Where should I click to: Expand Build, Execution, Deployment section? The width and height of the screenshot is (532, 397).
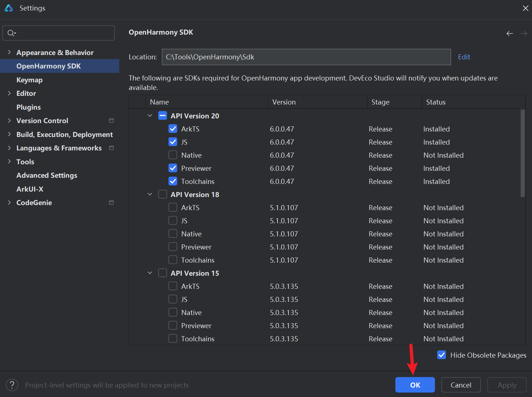click(9, 134)
